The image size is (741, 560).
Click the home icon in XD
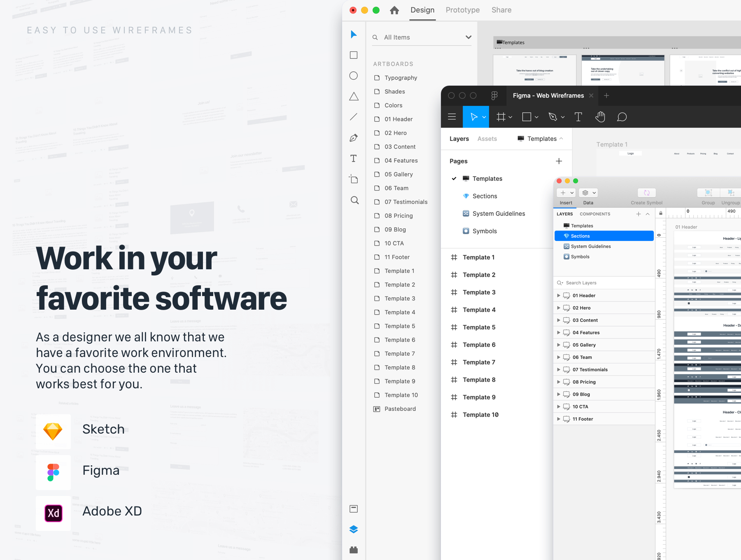pyautogui.click(x=394, y=10)
